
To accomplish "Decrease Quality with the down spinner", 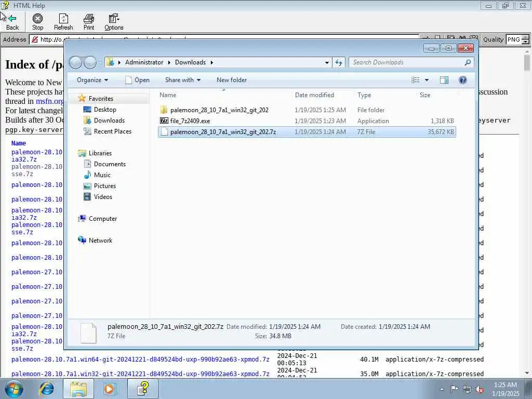I will (x=526, y=42).
